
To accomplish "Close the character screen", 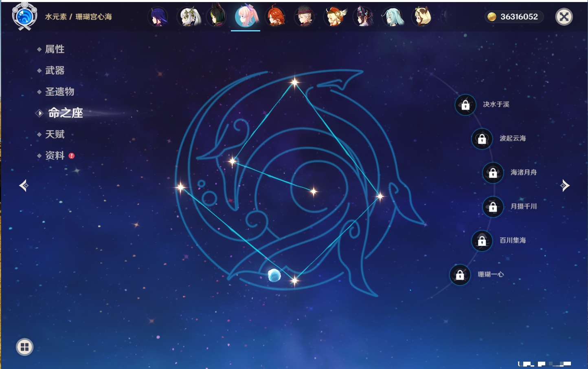I will pyautogui.click(x=564, y=17).
